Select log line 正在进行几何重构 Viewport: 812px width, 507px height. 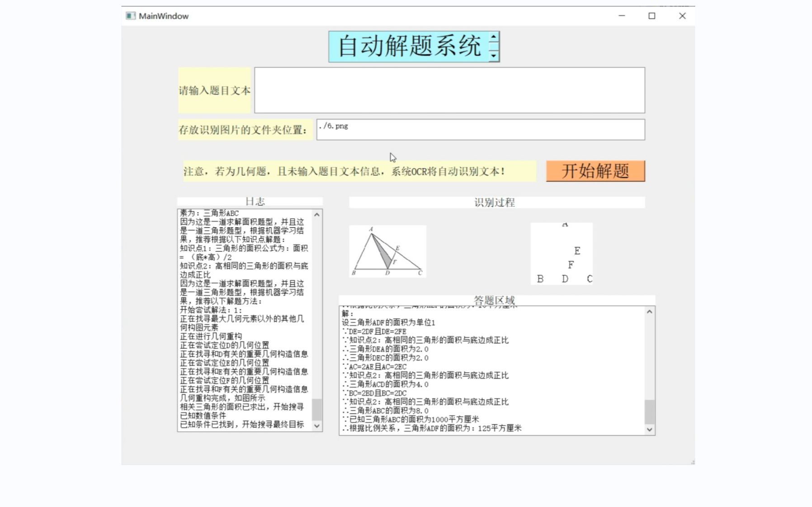211,336
